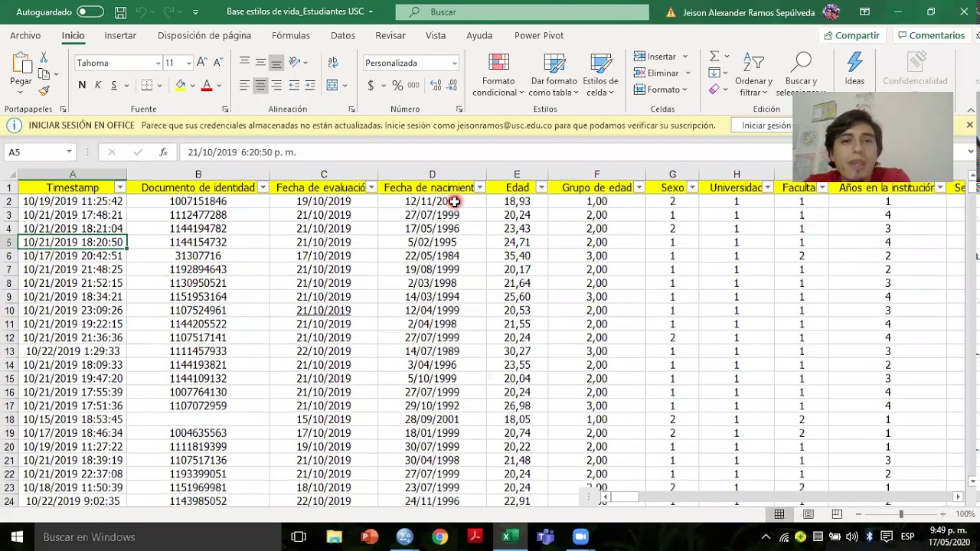Click the Ideas lightning icon

[x=854, y=69]
